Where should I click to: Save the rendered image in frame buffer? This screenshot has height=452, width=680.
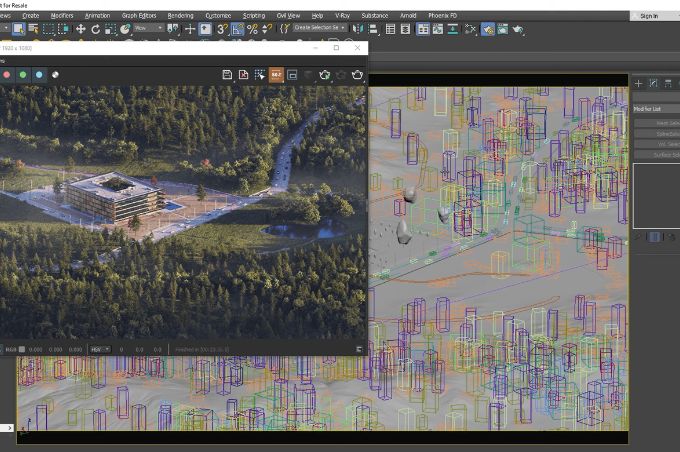pos(227,75)
